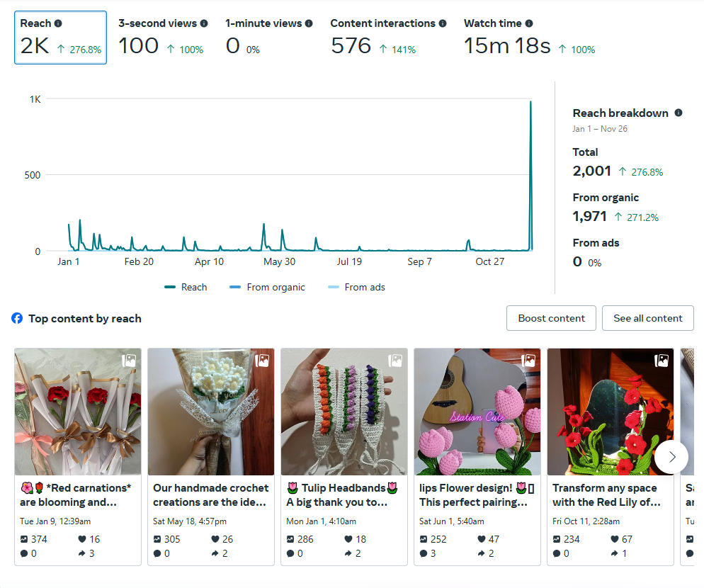
Task: Click the Facebook logo beside Top content
Action: [18, 318]
